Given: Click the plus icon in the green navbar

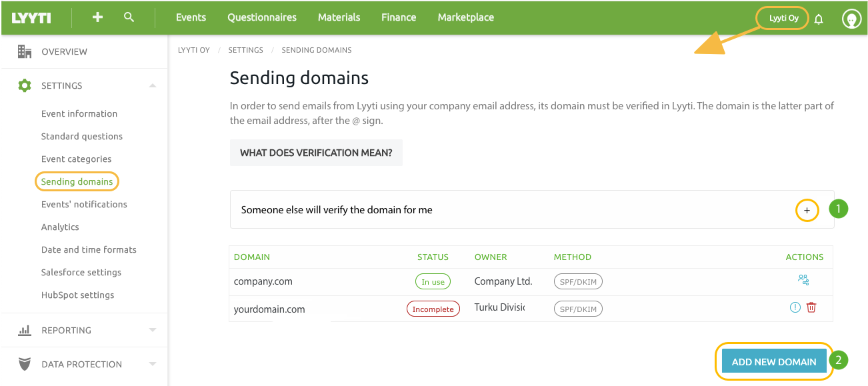Looking at the screenshot, I should (97, 17).
